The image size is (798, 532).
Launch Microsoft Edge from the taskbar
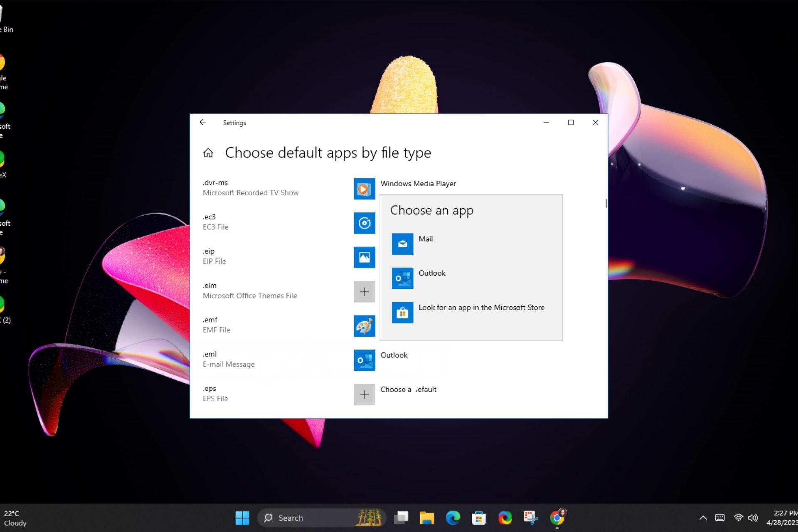[x=453, y=518]
